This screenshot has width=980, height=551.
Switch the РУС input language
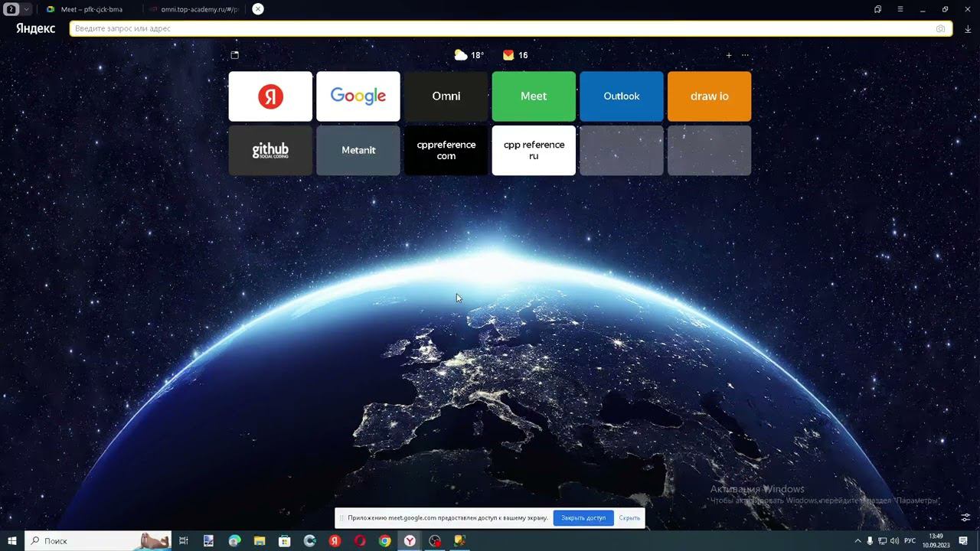click(910, 541)
